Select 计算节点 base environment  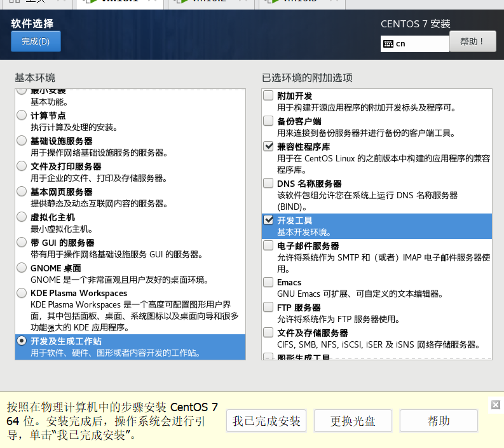[22, 115]
